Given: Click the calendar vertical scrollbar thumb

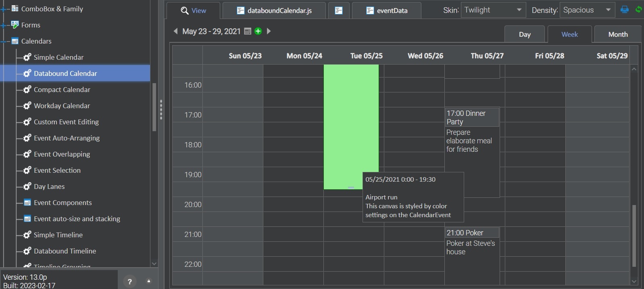Looking at the screenshot, I should pyautogui.click(x=634, y=236).
